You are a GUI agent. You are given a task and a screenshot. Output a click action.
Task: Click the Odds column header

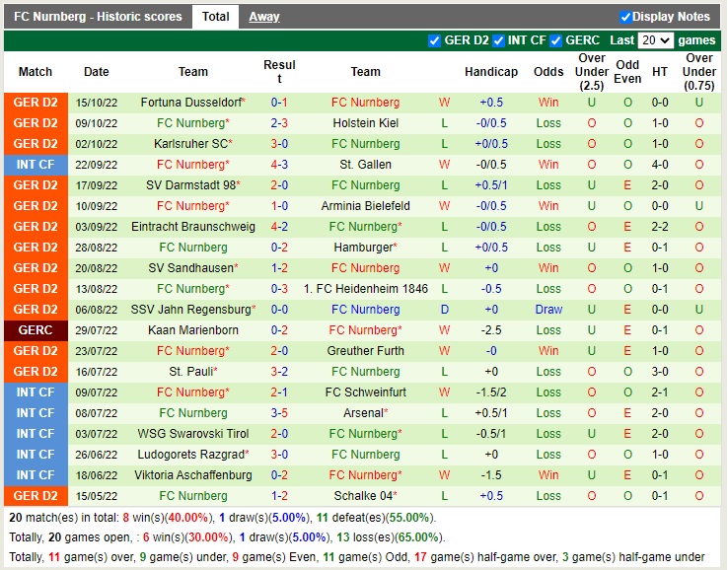click(548, 72)
